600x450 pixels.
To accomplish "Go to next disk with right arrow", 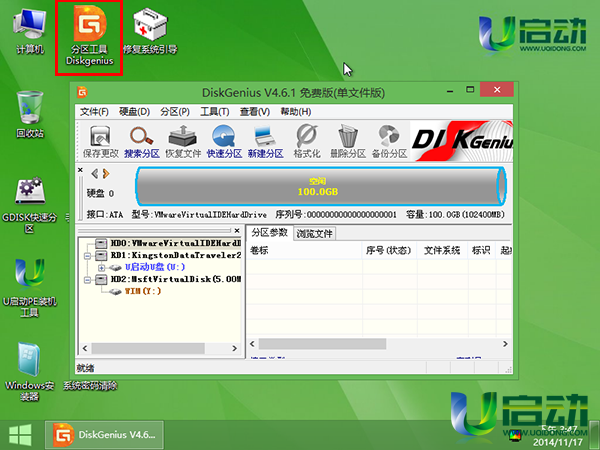I will tap(106, 174).
